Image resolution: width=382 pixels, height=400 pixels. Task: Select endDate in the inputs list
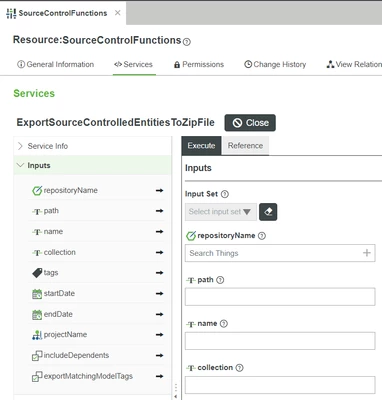58,314
